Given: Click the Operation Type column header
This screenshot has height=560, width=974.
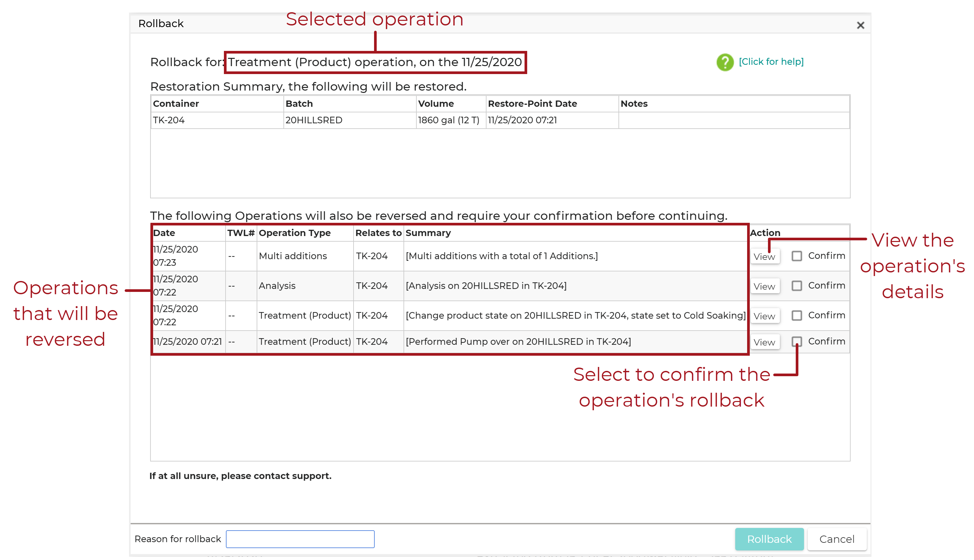Looking at the screenshot, I should (305, 233).
